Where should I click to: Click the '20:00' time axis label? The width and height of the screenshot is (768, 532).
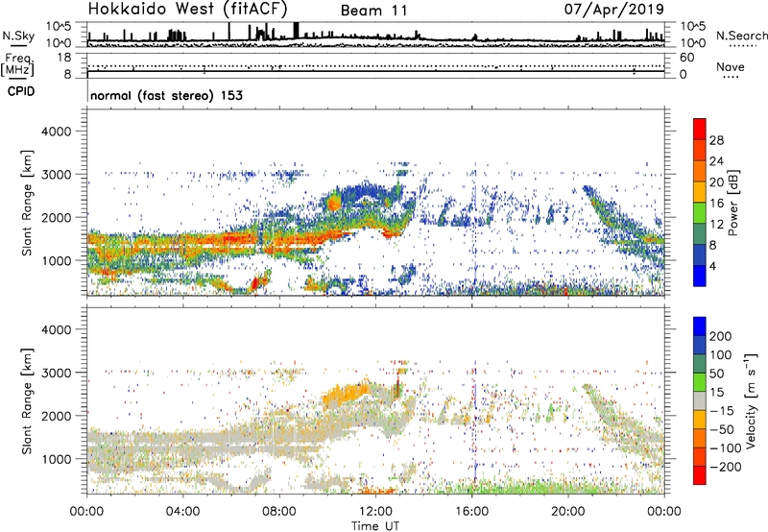pos(568,512)
